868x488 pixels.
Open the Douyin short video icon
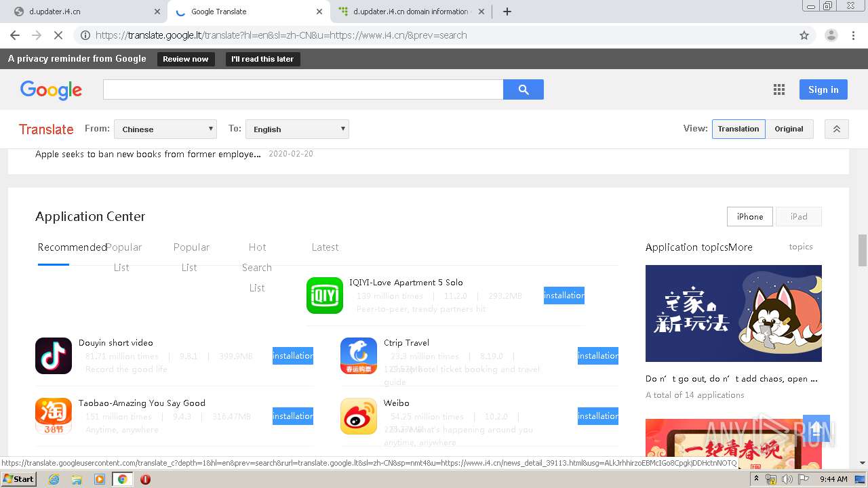click(x=54, y=356)
